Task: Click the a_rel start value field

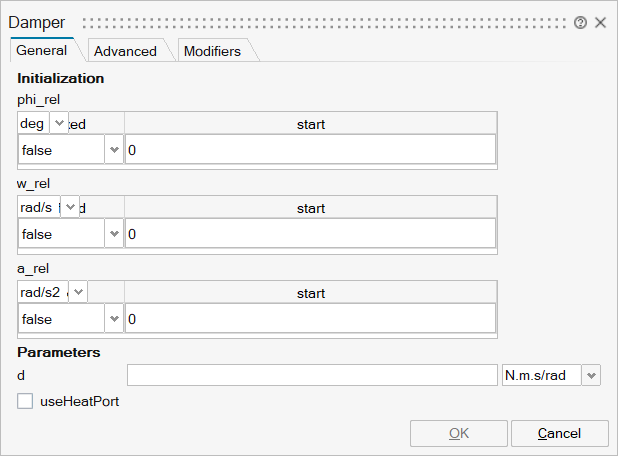Action: [x=310, y=319]
